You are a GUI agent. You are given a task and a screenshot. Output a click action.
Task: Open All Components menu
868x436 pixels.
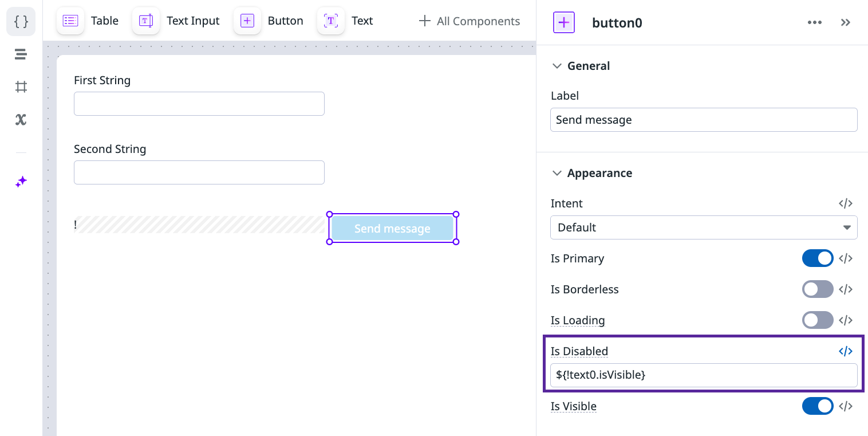pyautogui.click(x=469, y=21)
